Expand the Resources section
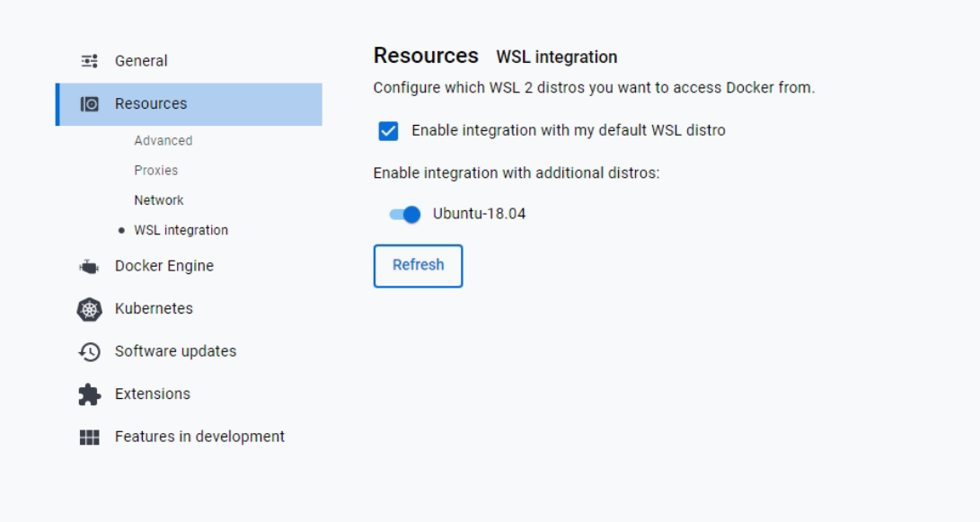 coord(150,103)
